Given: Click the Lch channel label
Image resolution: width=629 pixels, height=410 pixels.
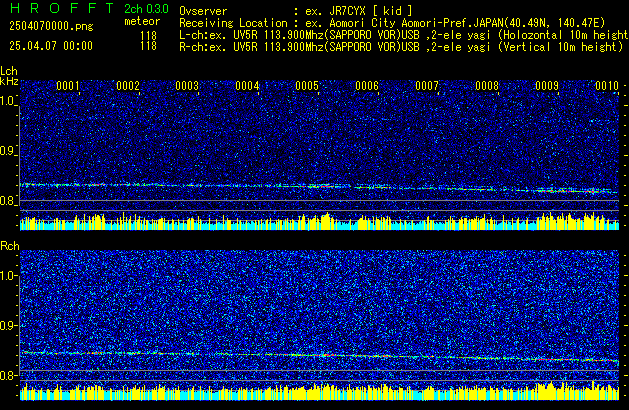Looking at the screenshot, I should click(x=9, y=71).
